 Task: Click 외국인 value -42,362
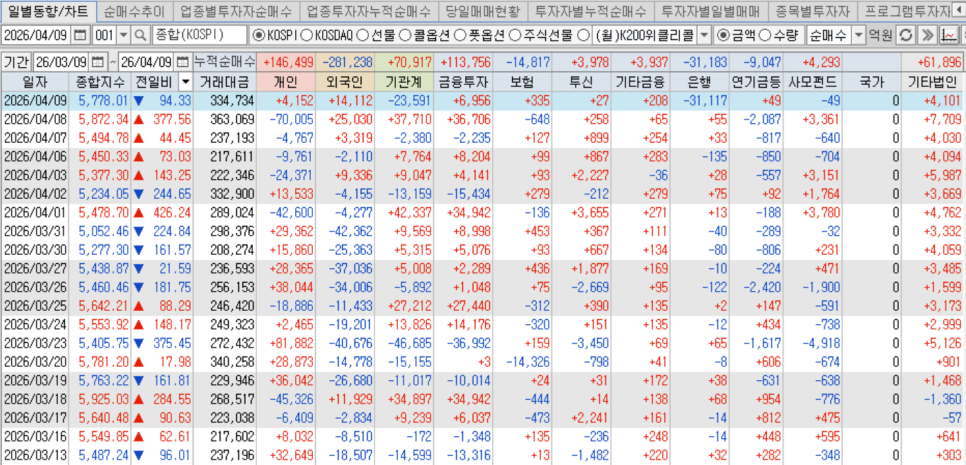tap(351, 230)
